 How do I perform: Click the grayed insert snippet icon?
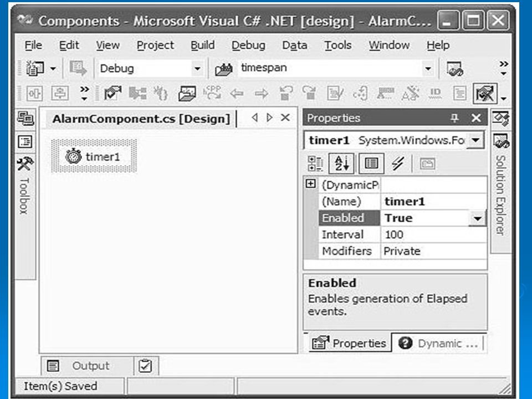(x=360, y=93)
